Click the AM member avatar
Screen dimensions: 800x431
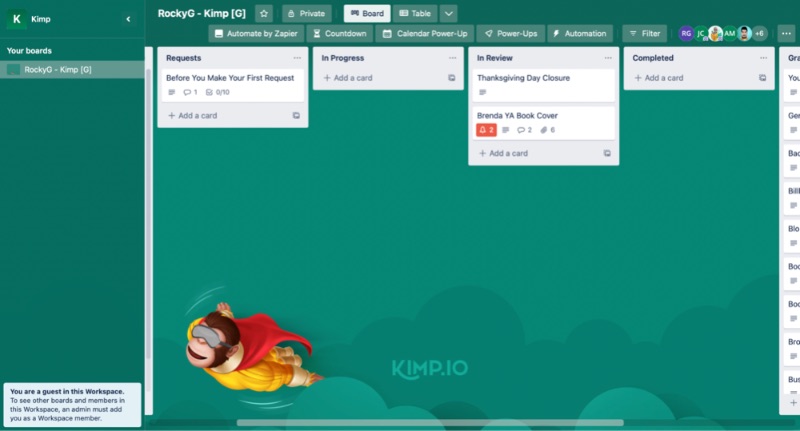pyautogui.click(x=730, y=34)
